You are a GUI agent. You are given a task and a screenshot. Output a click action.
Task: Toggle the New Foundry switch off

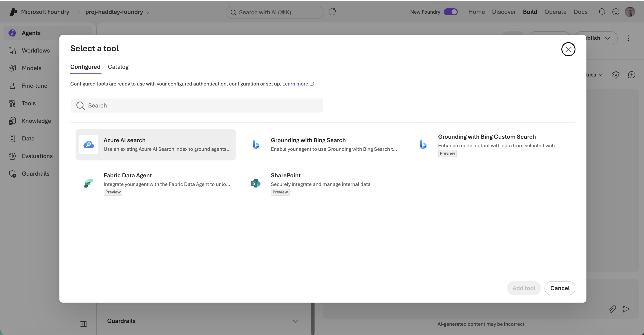click(x=451, y=12)
